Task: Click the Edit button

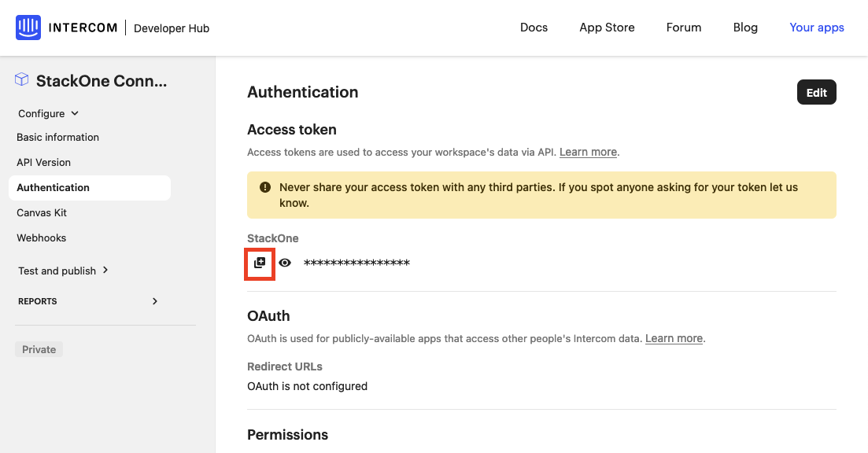Action: pyautogui.click(x=817, y=92)
